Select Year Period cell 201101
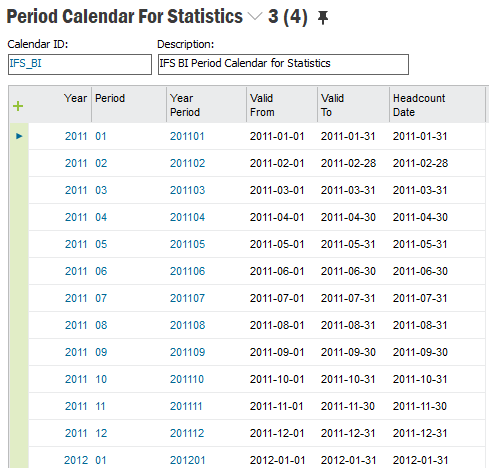 [187, 136]
